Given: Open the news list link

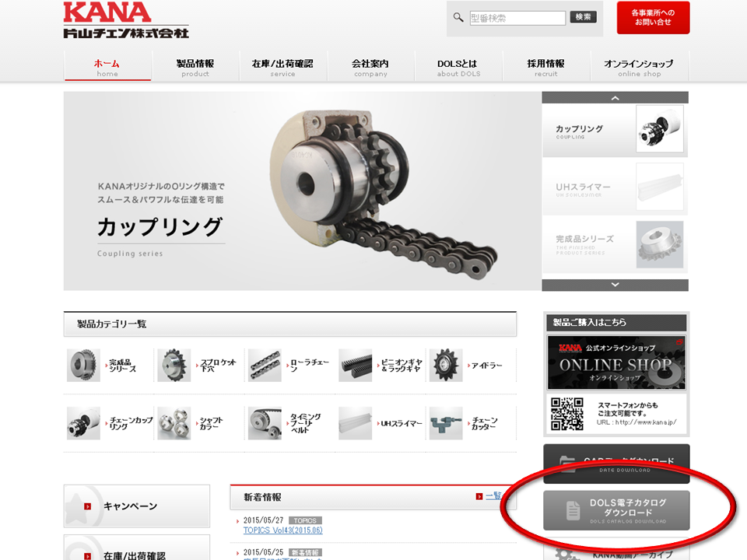Looking at the screenshot, I should 493,496.
